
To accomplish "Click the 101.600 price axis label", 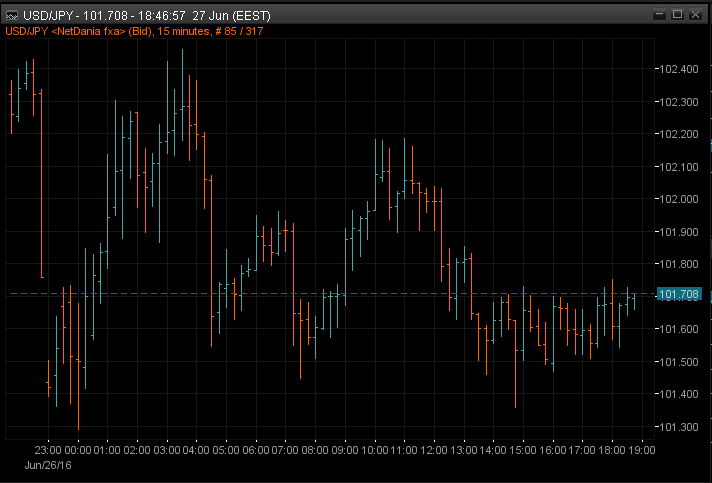I will (x=678, y=329).
